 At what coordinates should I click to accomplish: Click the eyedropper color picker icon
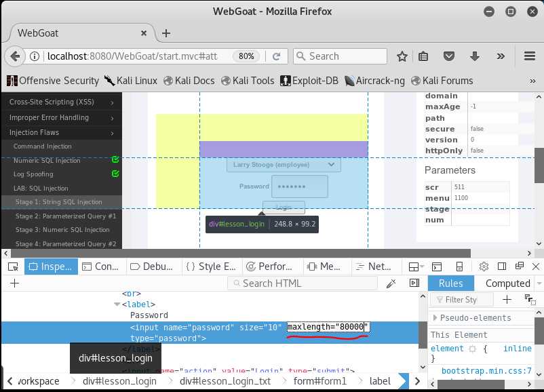point(391,283)
